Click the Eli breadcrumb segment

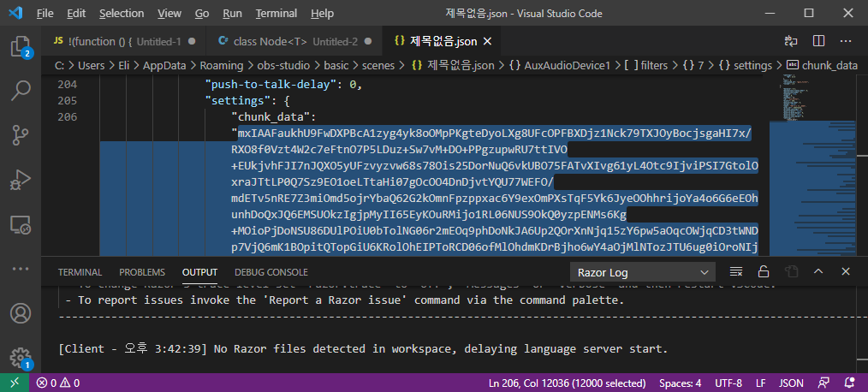[125, 65]
